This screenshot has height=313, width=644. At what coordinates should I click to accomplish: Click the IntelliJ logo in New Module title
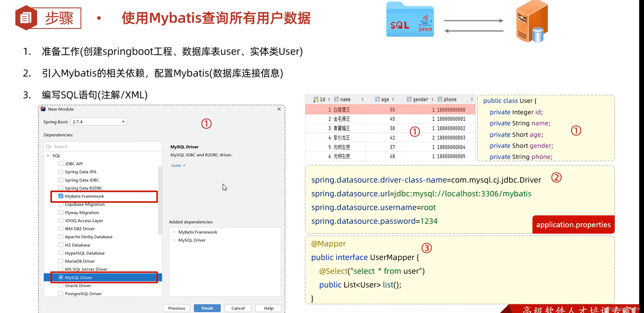(43, 109)
